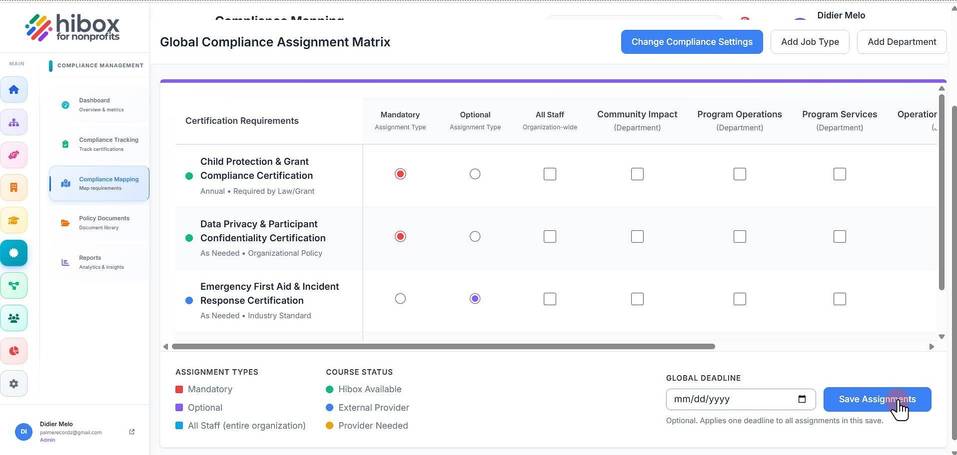Image resolution: width=957 pixels, height=455 pixels.
Task: Open the calendar picker in the deadline field
Action: tap(802, 399)
